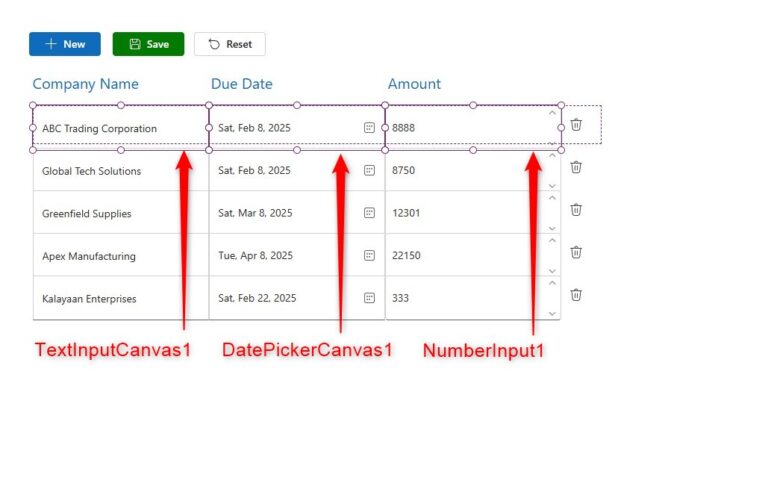Open date picker for Apr 8, 2025
The width and height of the screenshot is (768, 498).
tap(369, 256)
